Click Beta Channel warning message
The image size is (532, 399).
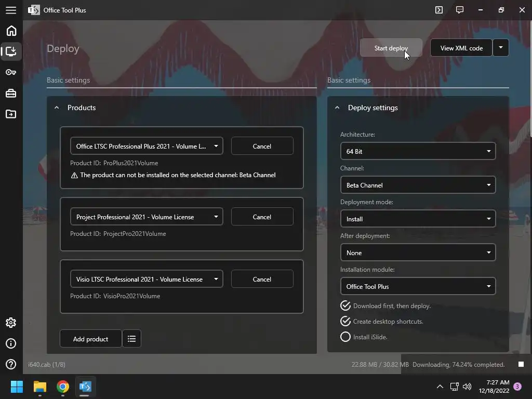174,175
